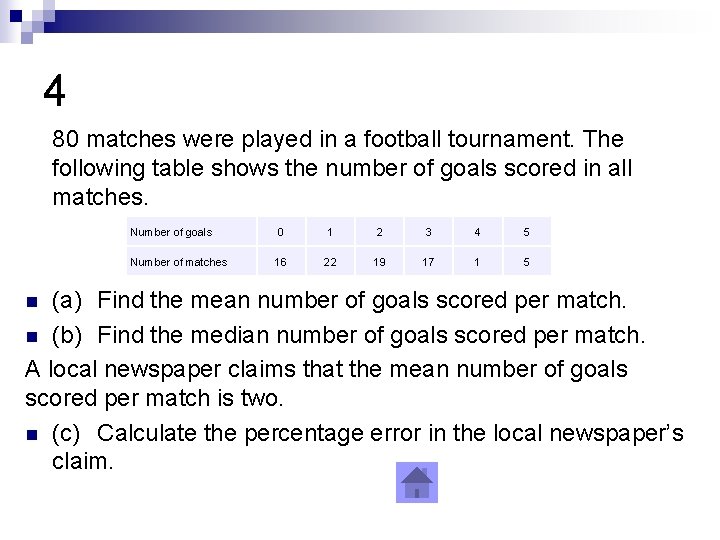Select the slide number 4 heading
720x540 pixels.
pos(54,91)
